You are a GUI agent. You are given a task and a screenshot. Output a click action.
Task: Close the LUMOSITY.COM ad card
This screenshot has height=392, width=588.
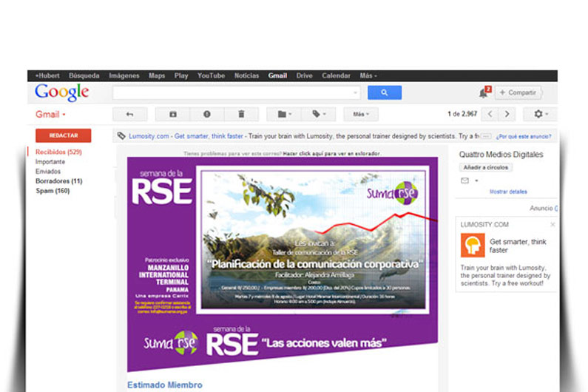552,224
